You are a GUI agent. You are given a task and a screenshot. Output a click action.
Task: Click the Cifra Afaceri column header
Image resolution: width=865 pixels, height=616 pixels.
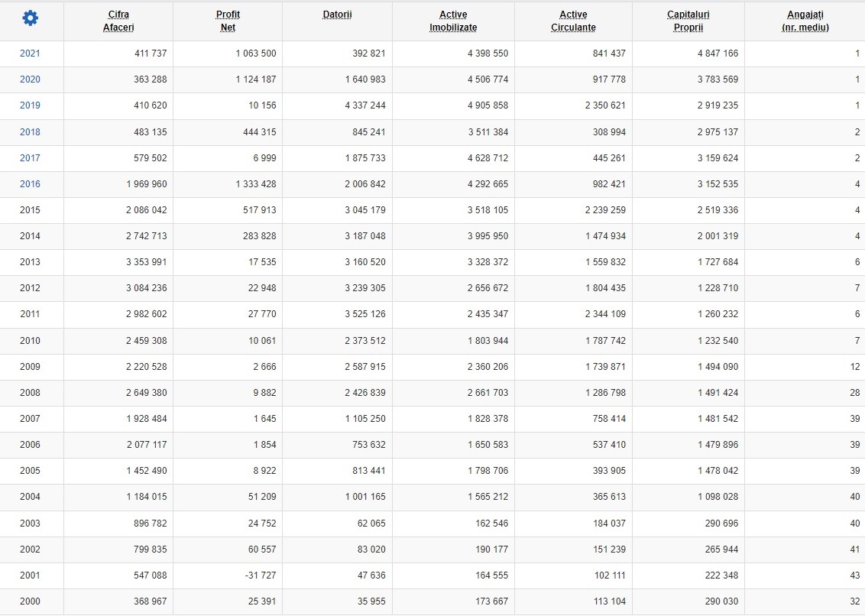tap(118, 21)
